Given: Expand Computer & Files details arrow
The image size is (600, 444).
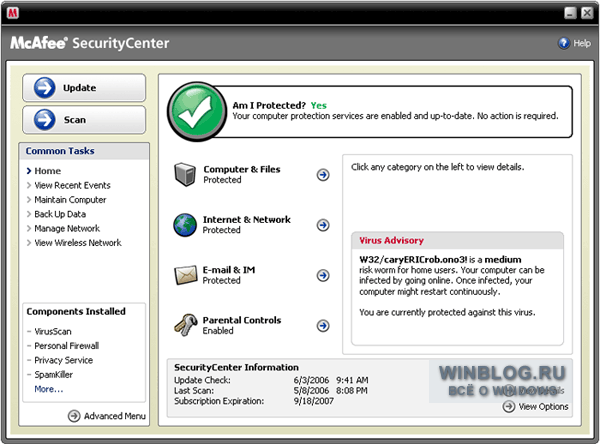Looking at the screenshot, I should click(323, 175).
